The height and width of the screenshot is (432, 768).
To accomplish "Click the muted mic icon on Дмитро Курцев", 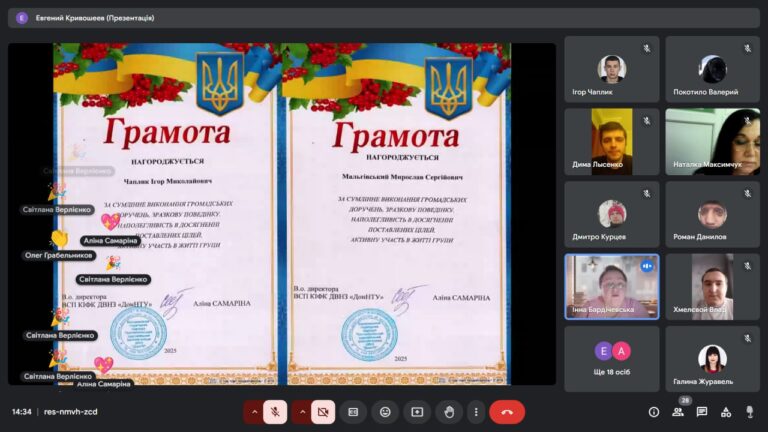I will tap(647, 193).
